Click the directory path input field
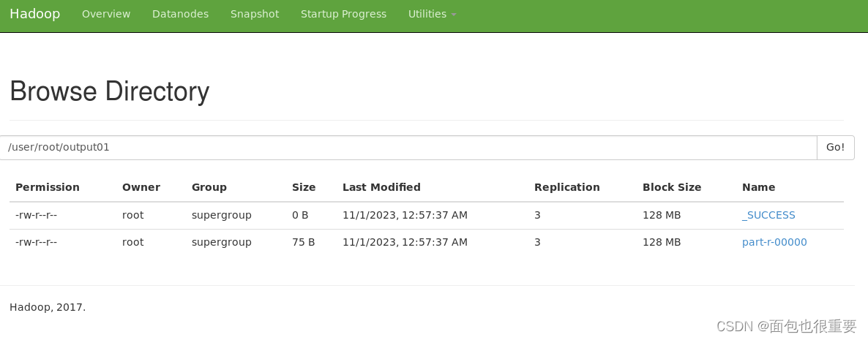The image size is (868, 340). [408, 148]
